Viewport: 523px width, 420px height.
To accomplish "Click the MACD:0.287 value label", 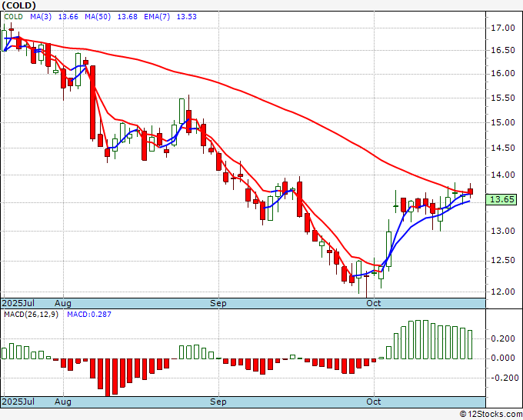I will click(89, 315).
